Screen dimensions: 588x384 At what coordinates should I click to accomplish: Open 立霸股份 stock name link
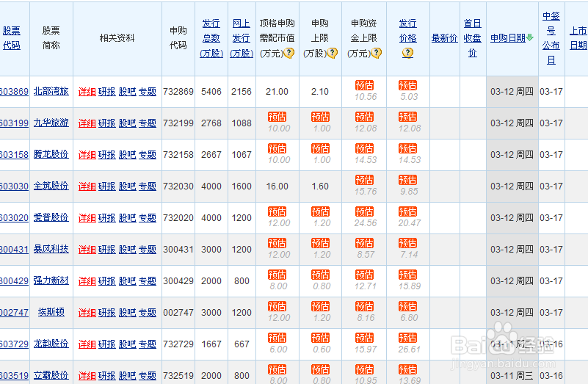[x=51, y=374]
